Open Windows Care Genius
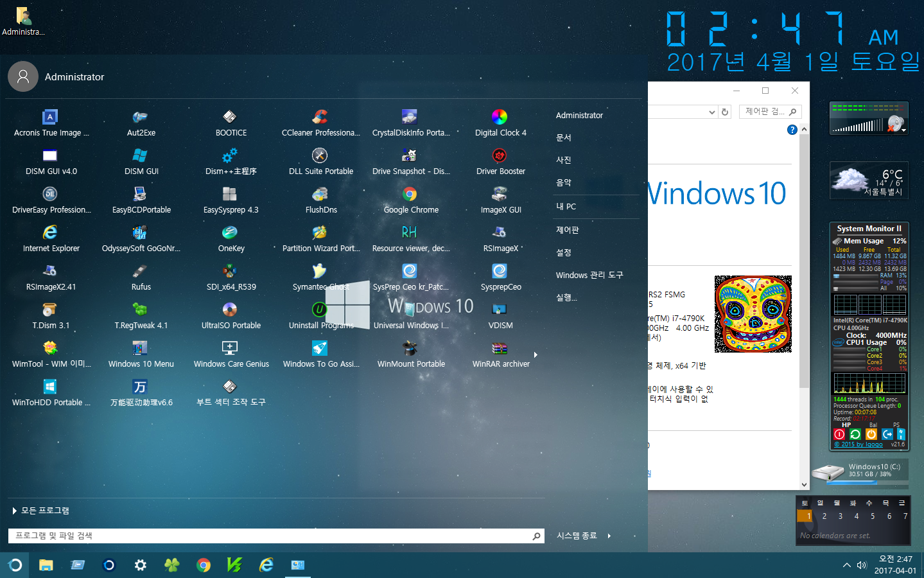Screen dimensions: 924x578 (230, 348)
